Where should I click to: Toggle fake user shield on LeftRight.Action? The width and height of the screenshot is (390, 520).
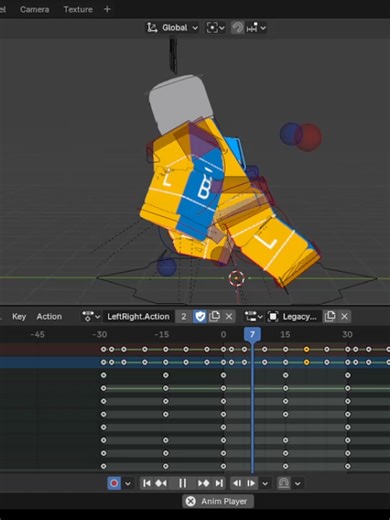[200, 316]
